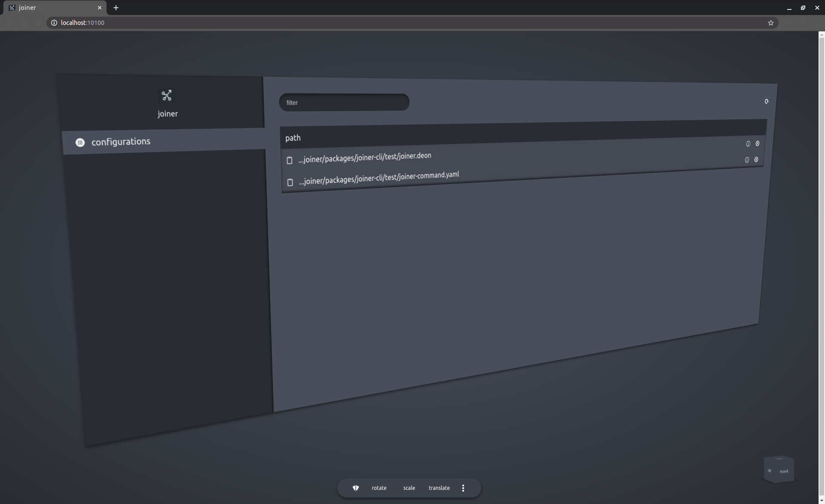Click the joiner logo icon
The height and width of the screenshot is (504, 825).
coord(167,95)
